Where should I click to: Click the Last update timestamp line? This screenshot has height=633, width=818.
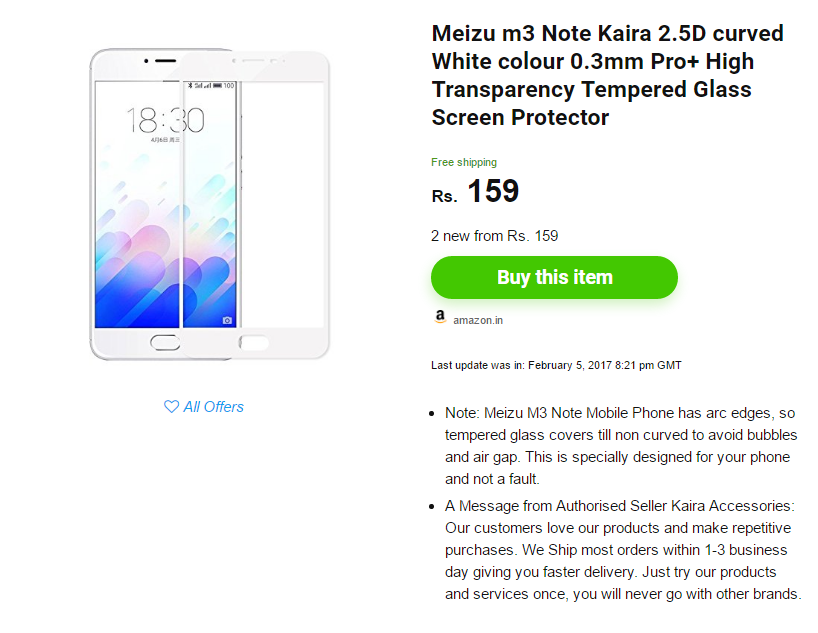click(x=556, y=365)
